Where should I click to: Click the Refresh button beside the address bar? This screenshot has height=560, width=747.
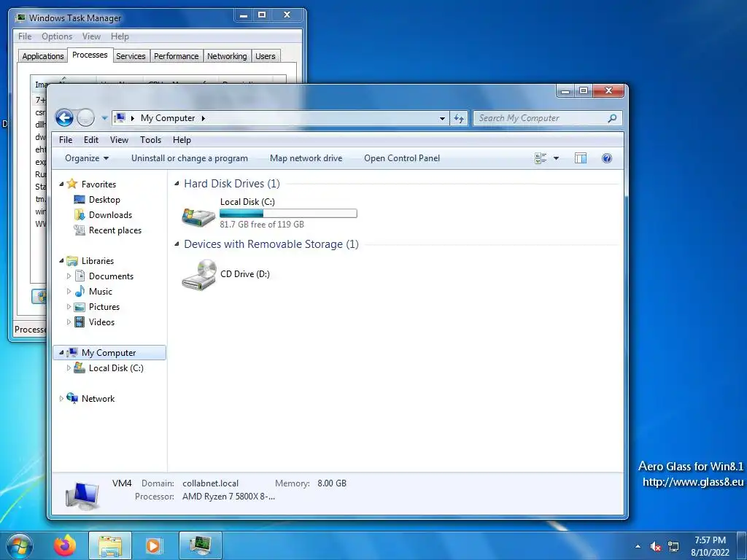(459, 118)
